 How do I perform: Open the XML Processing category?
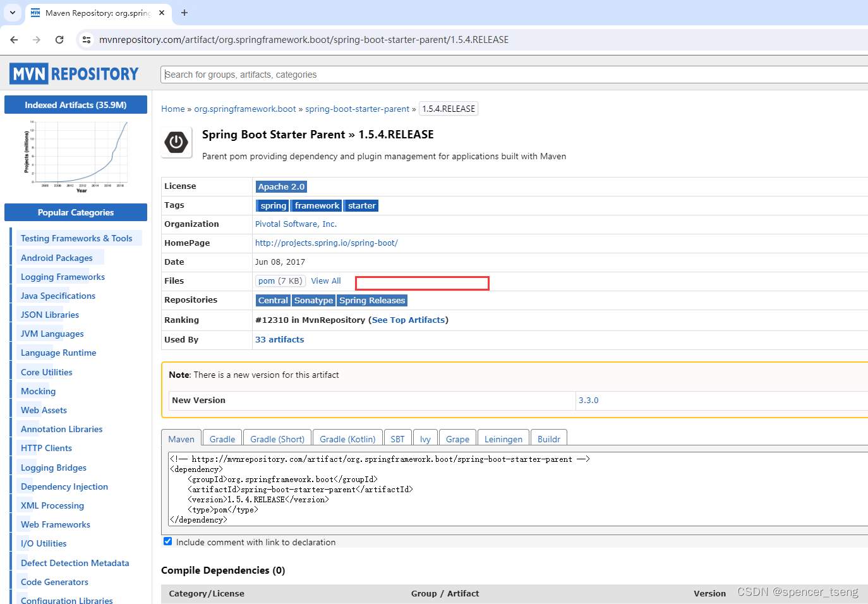point(52,505)
